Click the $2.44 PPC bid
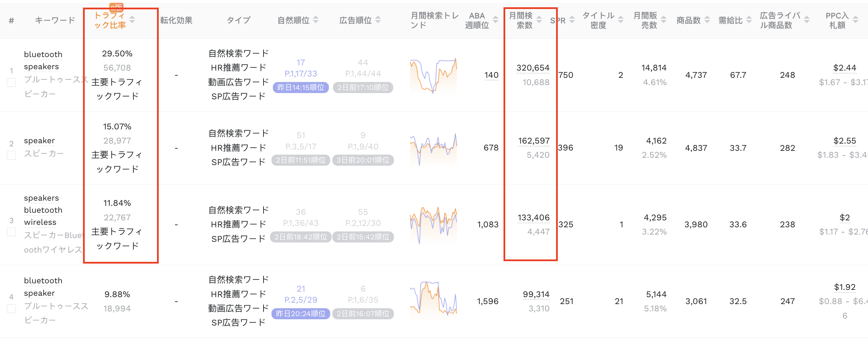This screenshot has width=868, height=339. (845, 68)
